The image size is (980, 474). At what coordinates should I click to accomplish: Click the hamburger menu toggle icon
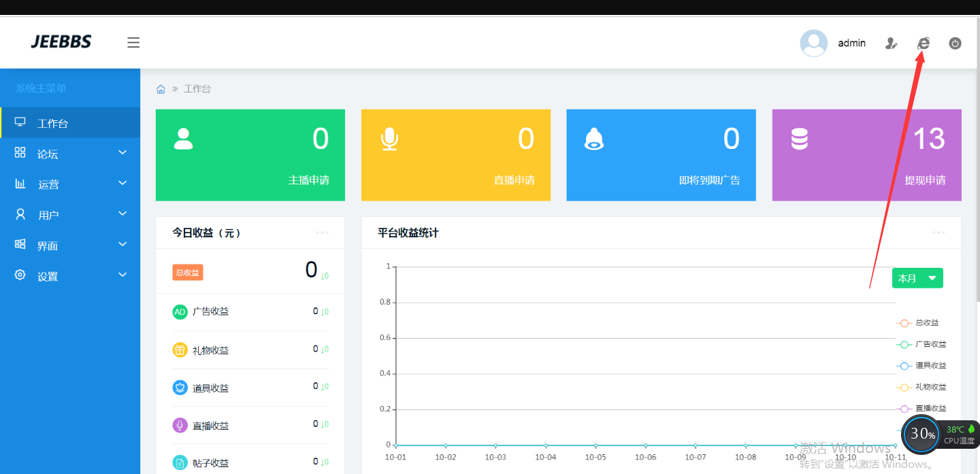[133, 43]
